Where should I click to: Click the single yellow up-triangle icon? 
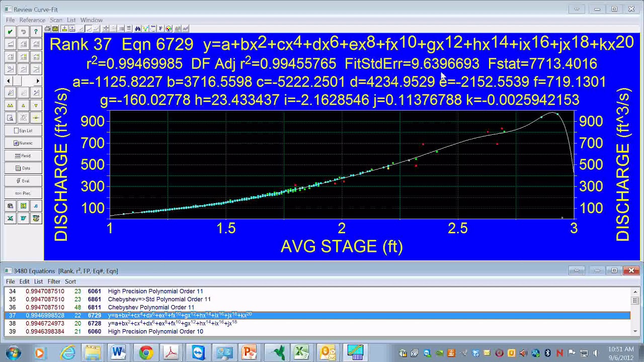pyautogui.click(x=23, y=106)
